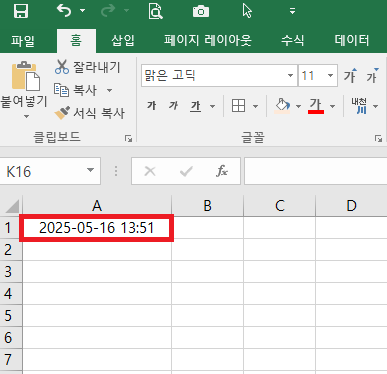Switch to the 삽입 tab
The image size is (387, 374).
123,41
